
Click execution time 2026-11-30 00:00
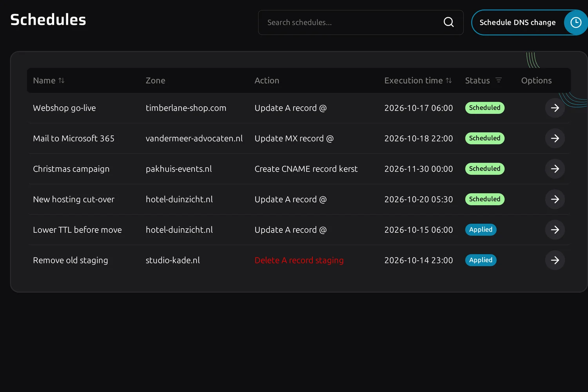point(419,169)
